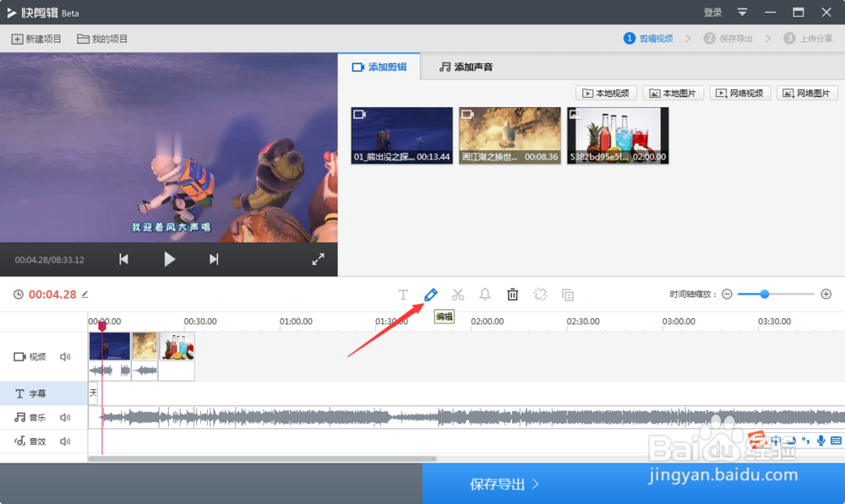Mute the music track
The height and width of the screenshot is (504, 845).
(65, 417)
